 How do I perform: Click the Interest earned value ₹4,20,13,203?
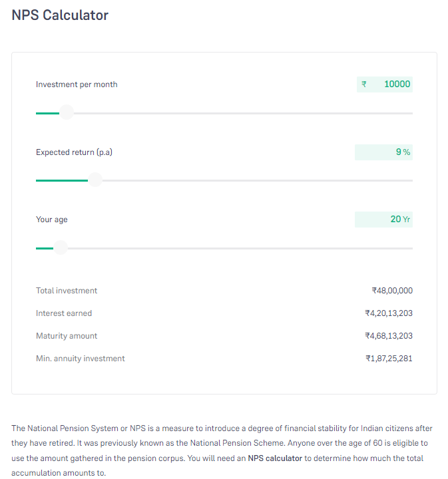[x=389, y=313]
